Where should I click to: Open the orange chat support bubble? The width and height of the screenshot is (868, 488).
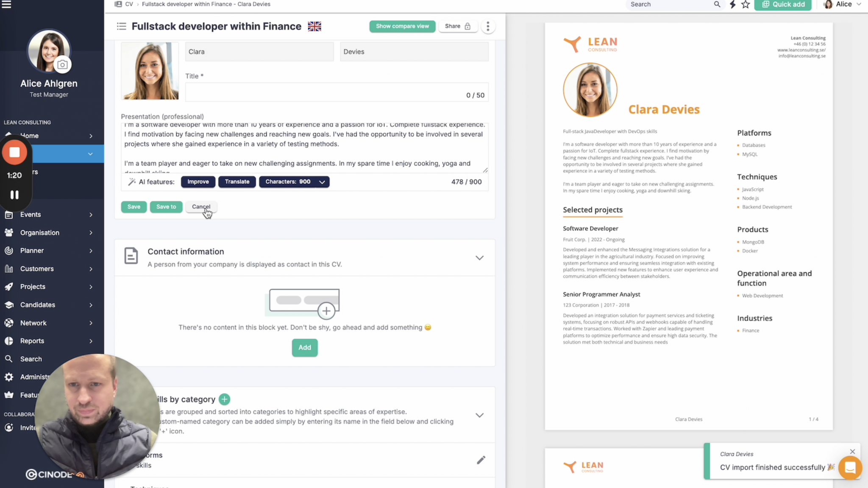click(x=850, y=467)
